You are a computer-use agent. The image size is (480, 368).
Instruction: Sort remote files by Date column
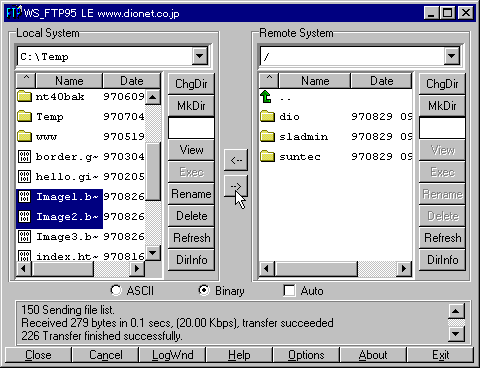coord(382,81)
